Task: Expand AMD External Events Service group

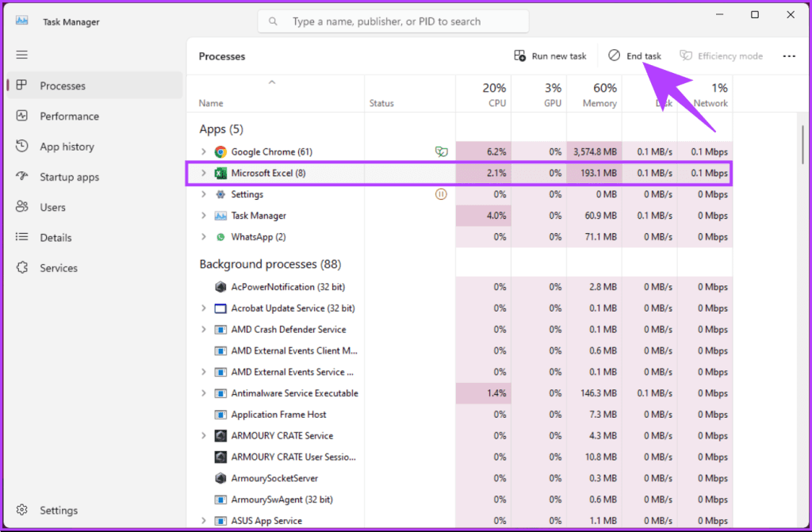Action: pos(204,372)
